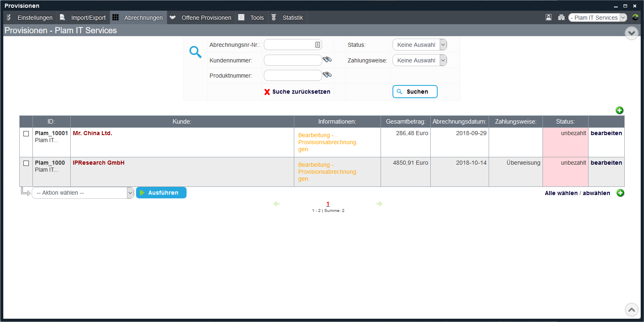
Task: Click the binoculars lookup beside Produktnummer
Action: (x=327, y=74)
